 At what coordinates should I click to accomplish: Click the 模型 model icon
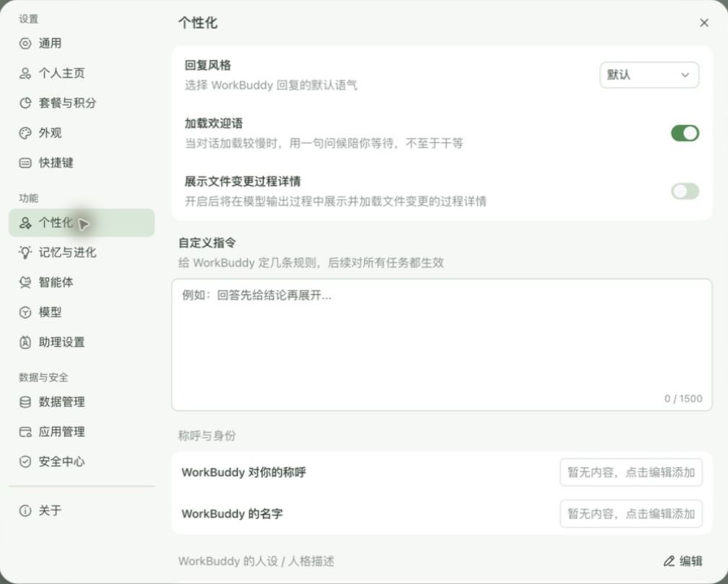[25, 312]
